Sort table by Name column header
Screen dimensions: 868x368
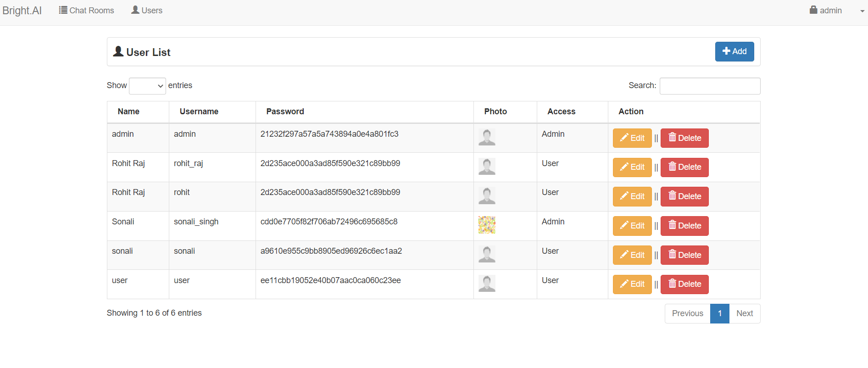(128, 112)
